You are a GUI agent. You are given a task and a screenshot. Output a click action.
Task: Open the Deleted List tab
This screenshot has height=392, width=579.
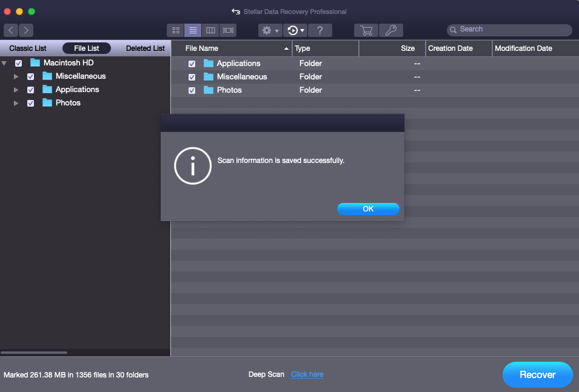coord(146,48)
